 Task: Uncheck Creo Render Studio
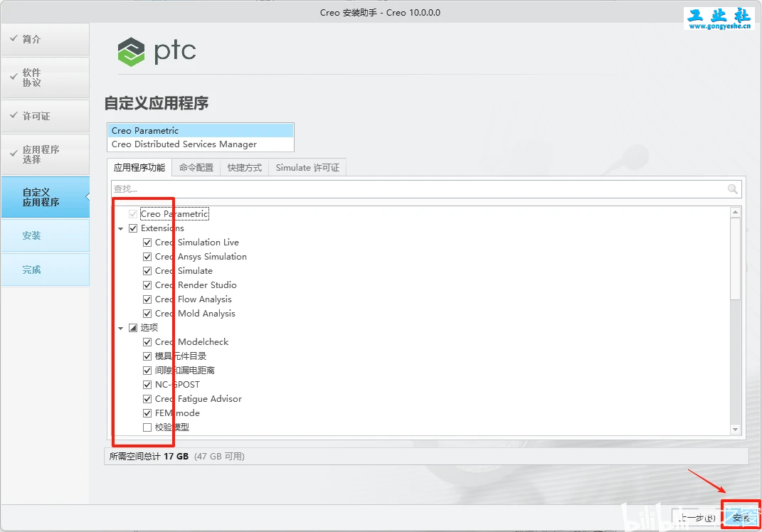click(147, 285)
